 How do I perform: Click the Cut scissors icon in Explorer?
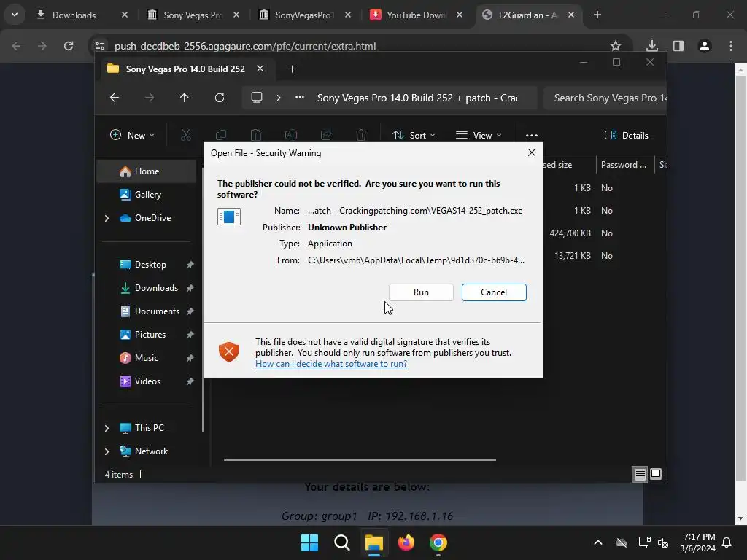[186, 135]
